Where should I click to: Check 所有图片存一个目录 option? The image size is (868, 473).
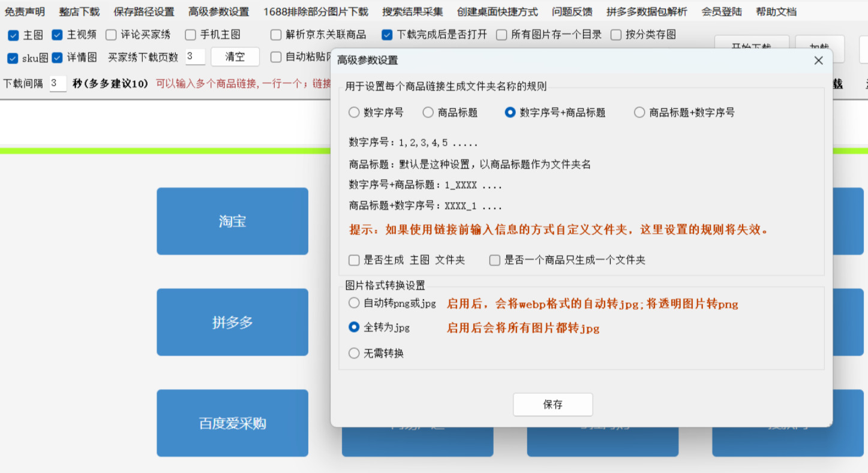tap(501, 35)
